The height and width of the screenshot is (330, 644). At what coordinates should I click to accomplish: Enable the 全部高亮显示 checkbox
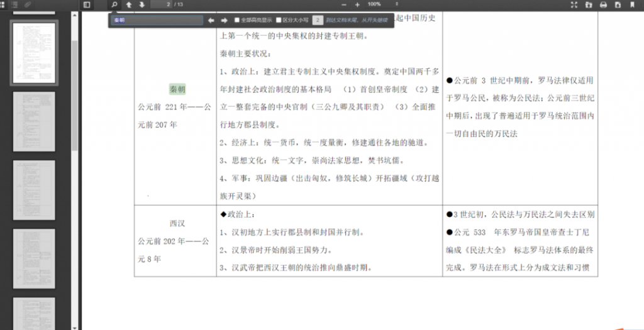point(237,20)
